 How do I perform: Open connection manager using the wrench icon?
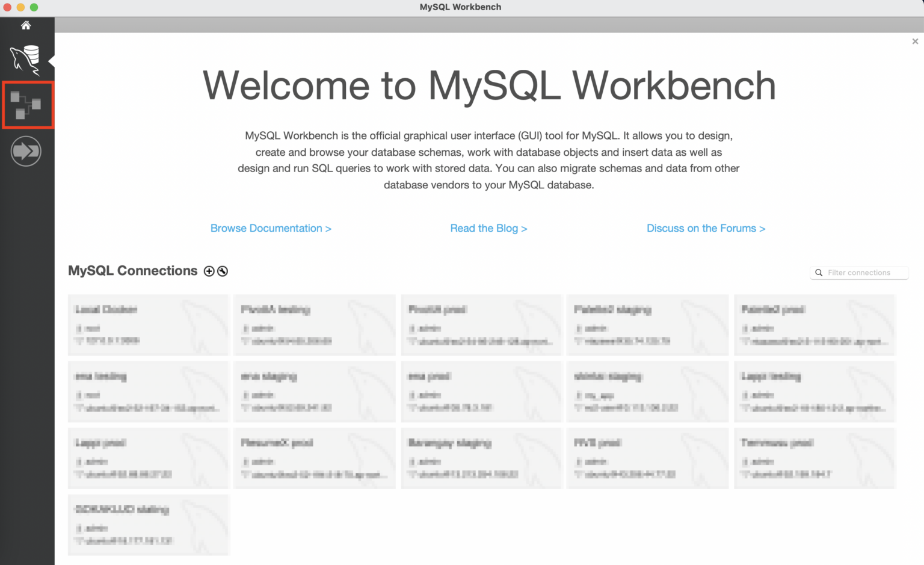click(222, 271)
